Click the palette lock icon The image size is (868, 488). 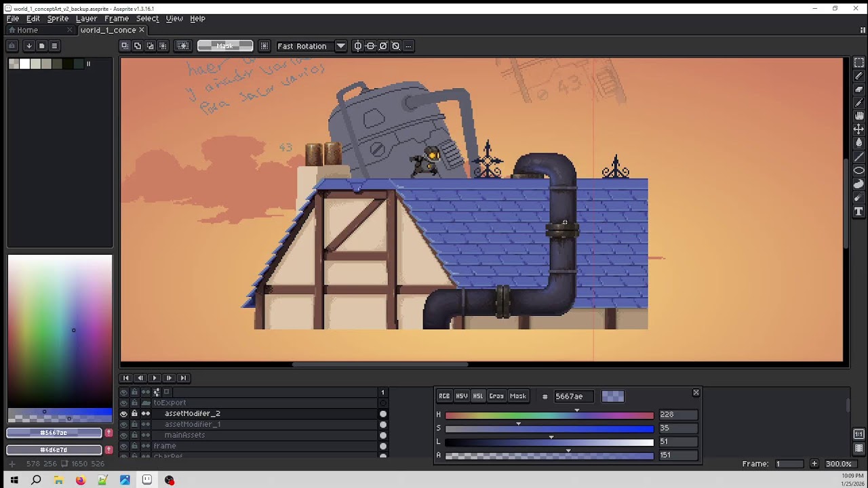[x=12, y=45]
